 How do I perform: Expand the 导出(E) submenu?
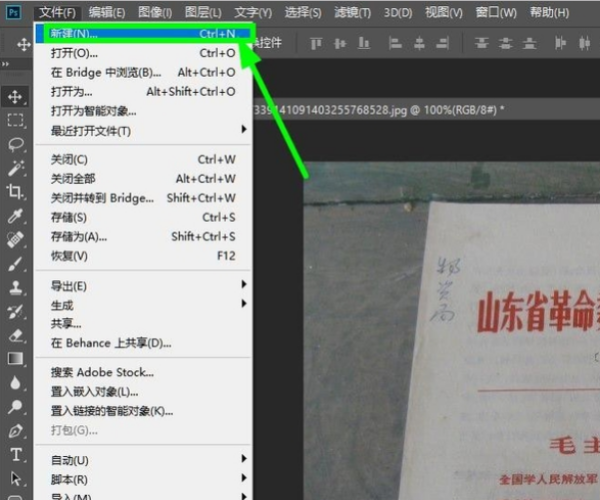(143, 286)
